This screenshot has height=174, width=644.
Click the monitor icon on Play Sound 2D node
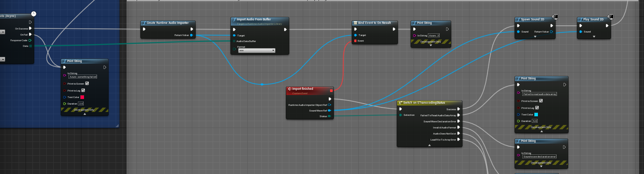tap(611, 16)
